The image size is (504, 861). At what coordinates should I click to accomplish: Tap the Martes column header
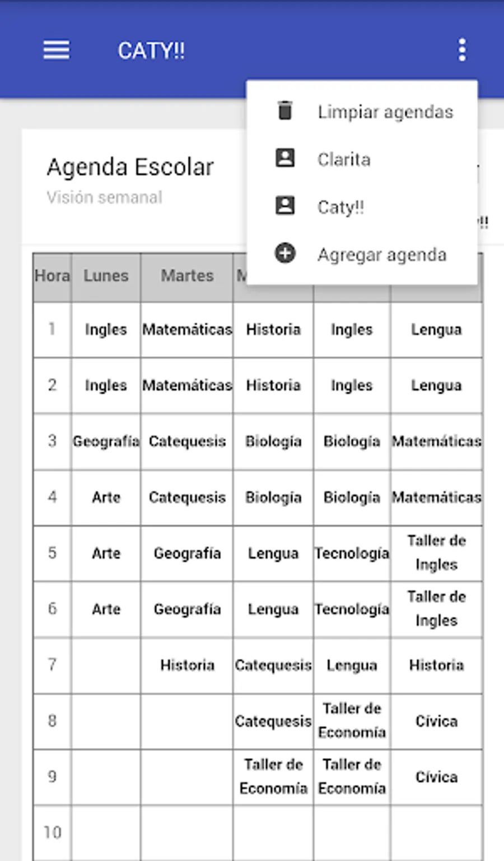pyautogui.click(x=187, y=276)
